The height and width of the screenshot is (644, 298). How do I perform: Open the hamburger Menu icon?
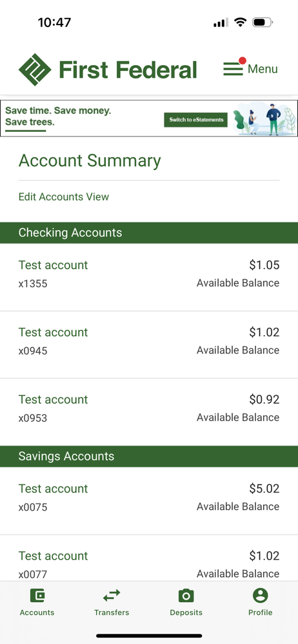233,69
